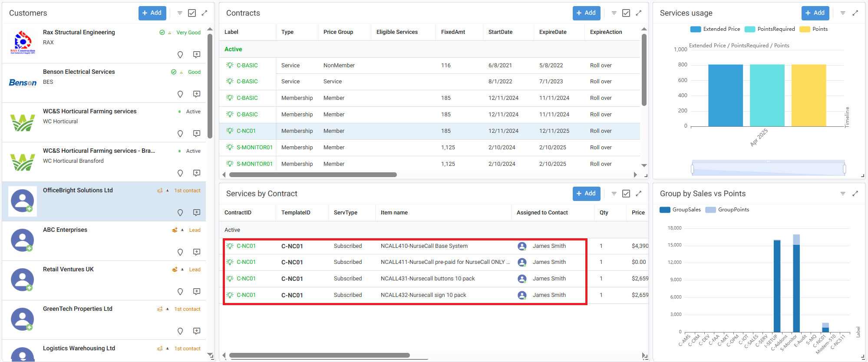Add a note for OfficeBright Solutions Ltd
Image resolution: width=868 pixels, height=362 pixels.
pyautogui.click(x=197, y=213)
